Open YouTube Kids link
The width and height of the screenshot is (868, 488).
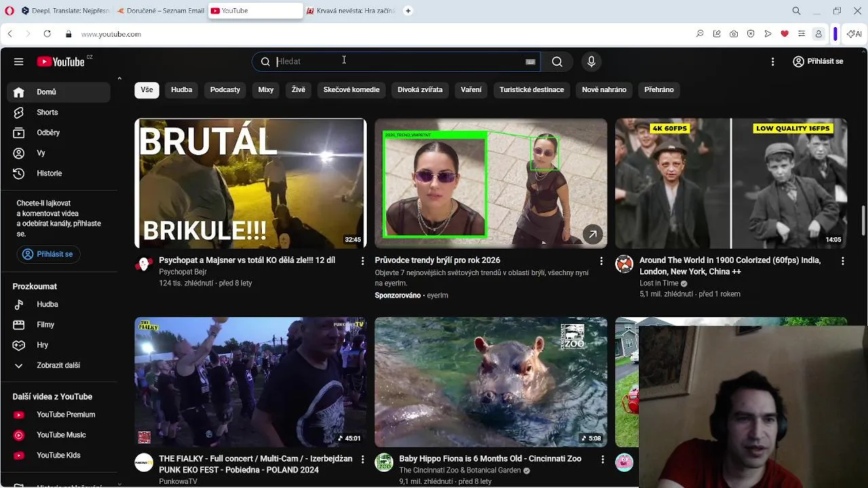coord(58,455)
